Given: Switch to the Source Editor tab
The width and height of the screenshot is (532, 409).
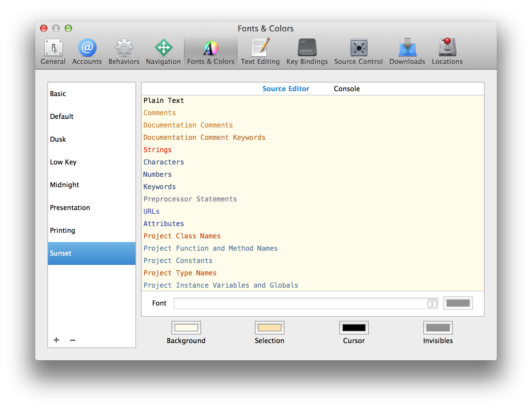Looking at the screenshot, I should coord(286,89).
